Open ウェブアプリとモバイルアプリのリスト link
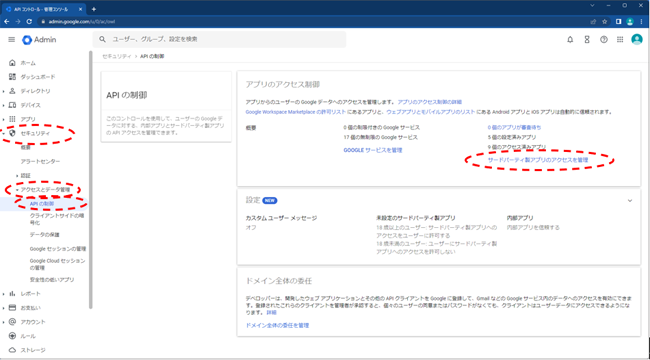This screenshot has width=650, height=360. click(x=430, y=112)
